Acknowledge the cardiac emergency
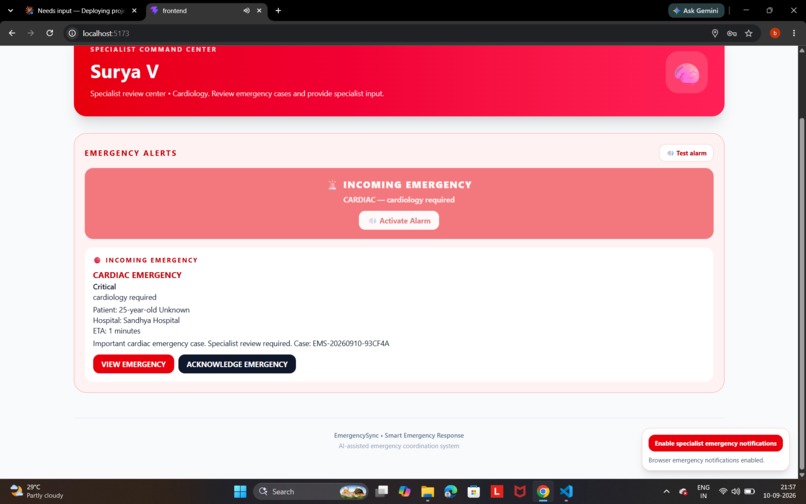The width and height of the screenshot is (806, 504). pos(237,364)
